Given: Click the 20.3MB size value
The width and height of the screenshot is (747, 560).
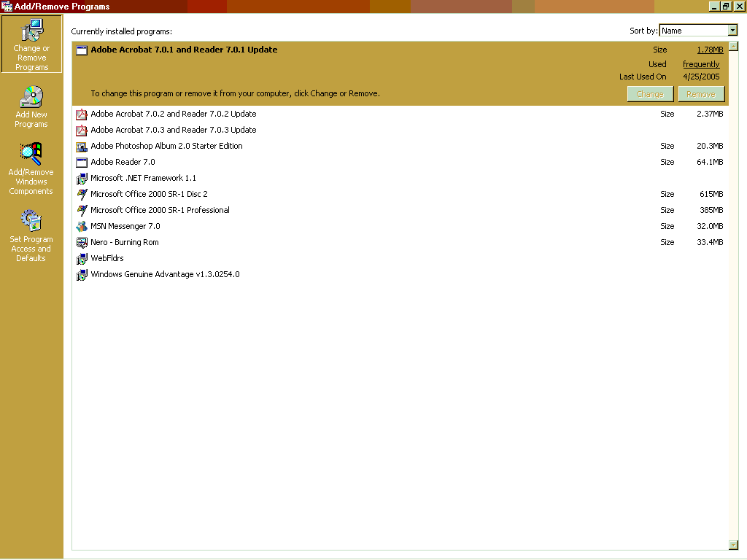Looking at the screenshot, I should coord(710,146).
